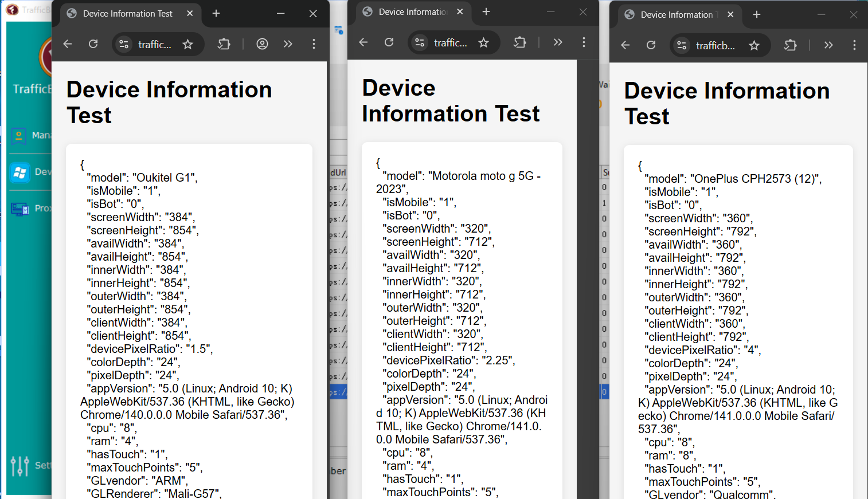View site information in the Motorola window
This screenshot has height=499, width=868.
point(420,42)
